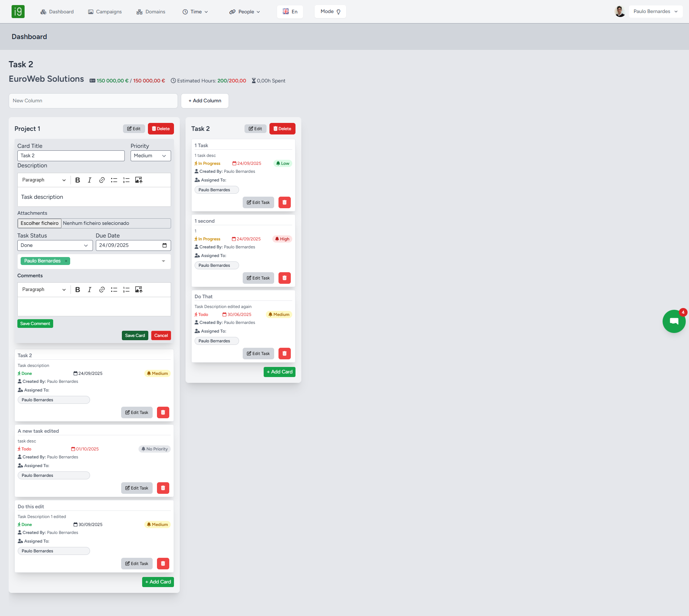Click Bold in the Description editor toolbar

coord(77,180)
